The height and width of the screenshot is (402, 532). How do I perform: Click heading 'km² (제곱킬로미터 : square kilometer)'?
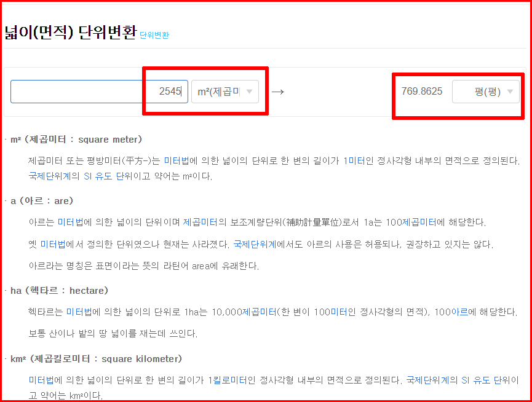(97, 358)
